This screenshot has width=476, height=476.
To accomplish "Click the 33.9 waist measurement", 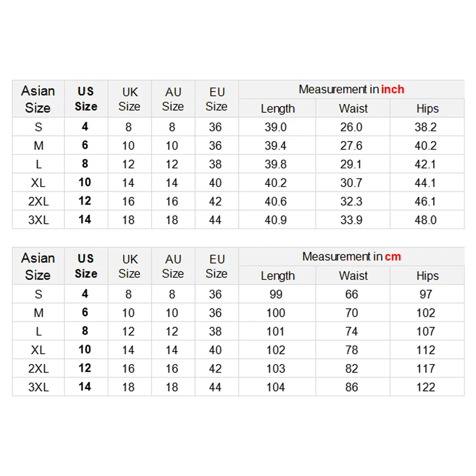I will click(x=351, y=220).
